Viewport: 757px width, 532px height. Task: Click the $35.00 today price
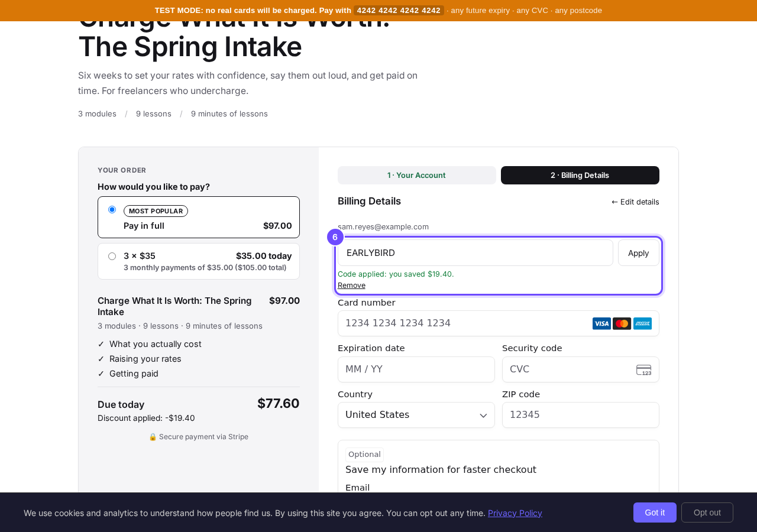pos(264,256)
